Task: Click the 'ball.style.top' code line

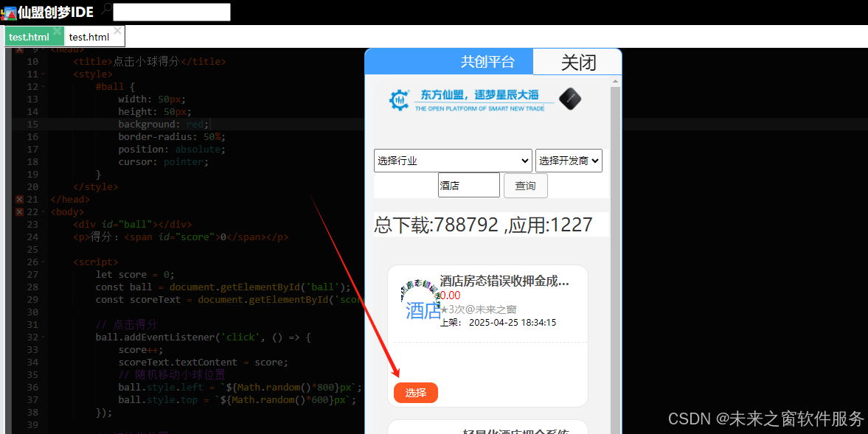Action: point(237,399)
